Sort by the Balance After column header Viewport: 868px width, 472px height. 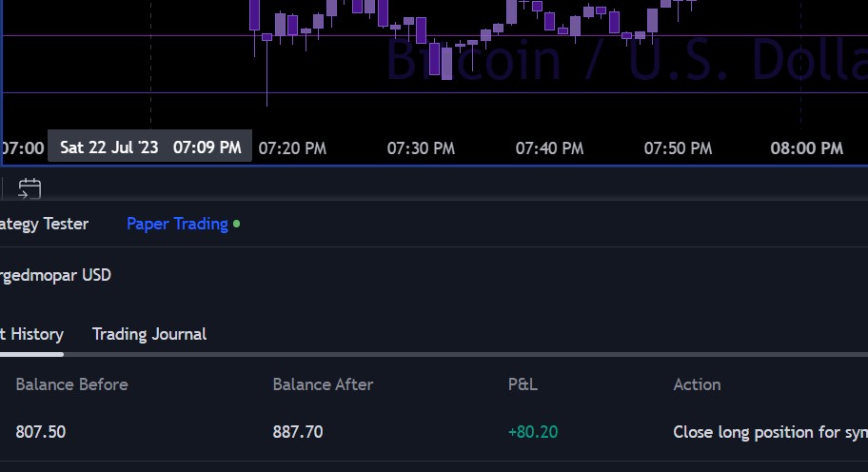tap(323, 384)
